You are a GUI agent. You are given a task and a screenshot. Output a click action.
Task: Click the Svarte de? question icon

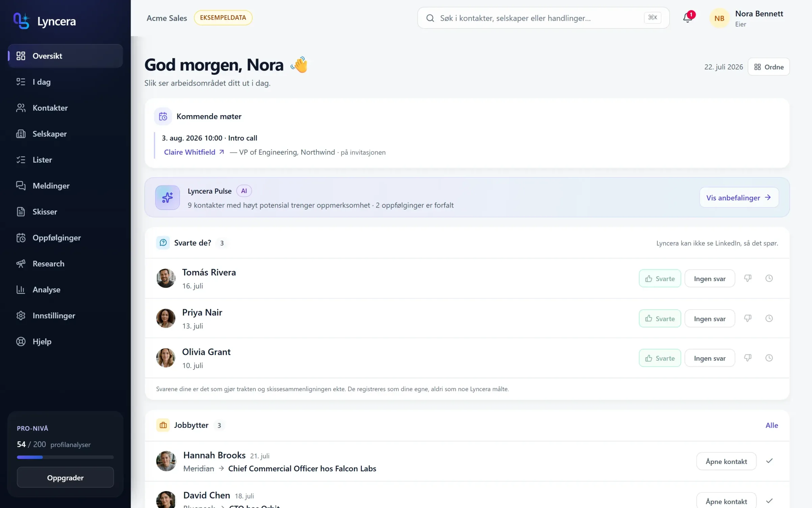pos(163,243)
